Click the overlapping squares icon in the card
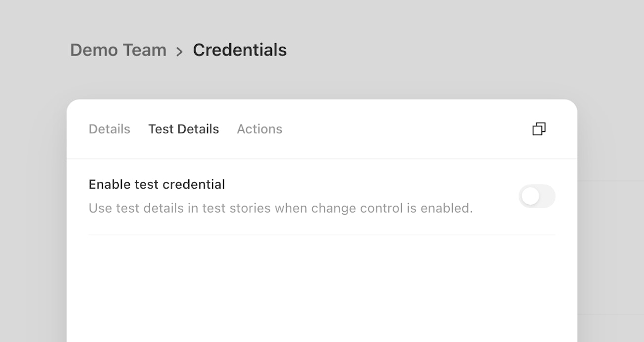 (x=539, y=129)
